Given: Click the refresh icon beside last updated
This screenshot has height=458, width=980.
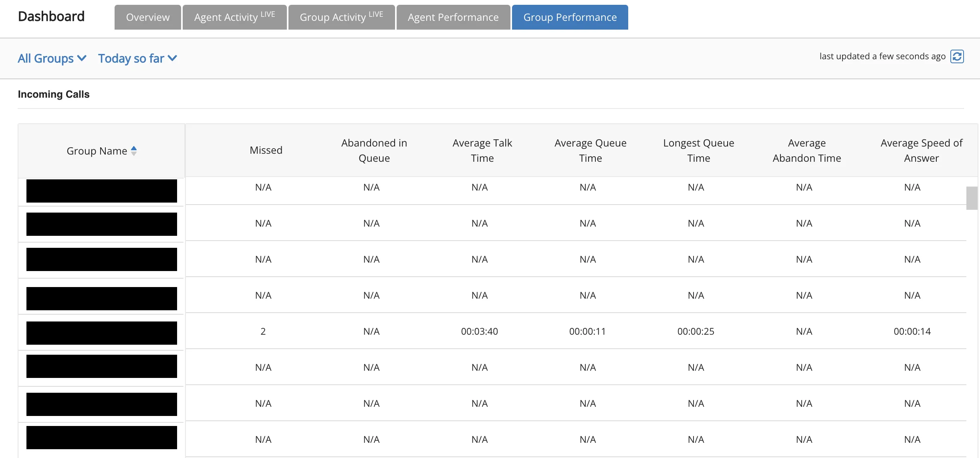Looking at the screenshot, I should click(x=957, y=56).
